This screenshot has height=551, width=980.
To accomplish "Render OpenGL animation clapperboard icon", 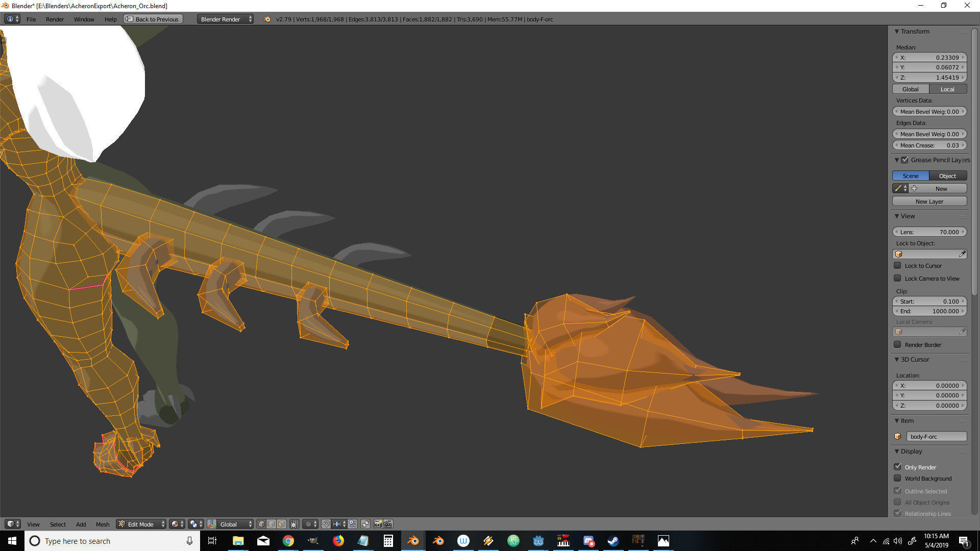I will (388, 524).
